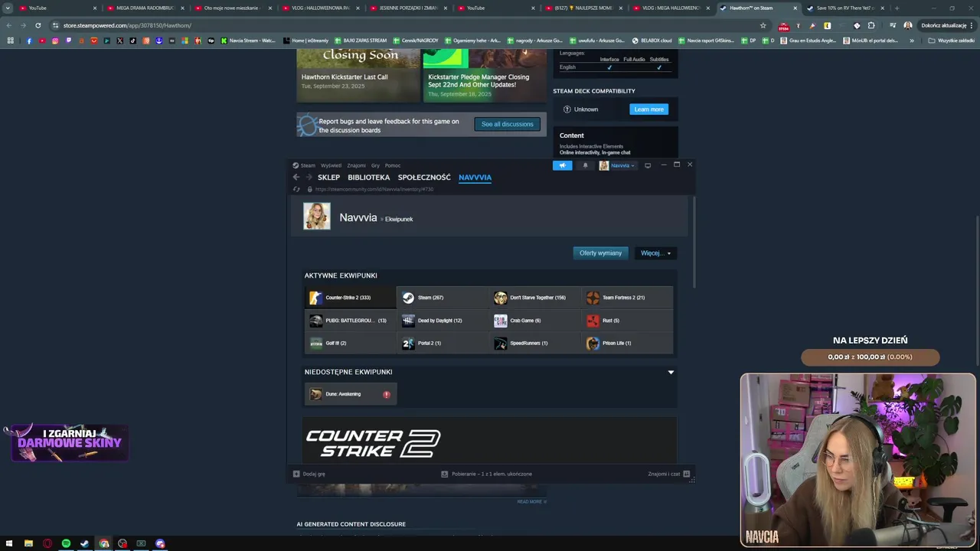
Task: Click Navvvia profile name link
Action: 358,217
